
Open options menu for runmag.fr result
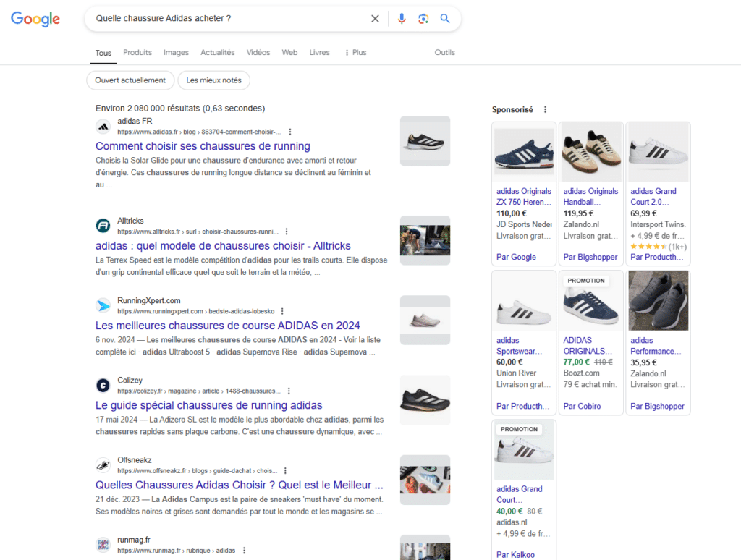click(244, 551)
